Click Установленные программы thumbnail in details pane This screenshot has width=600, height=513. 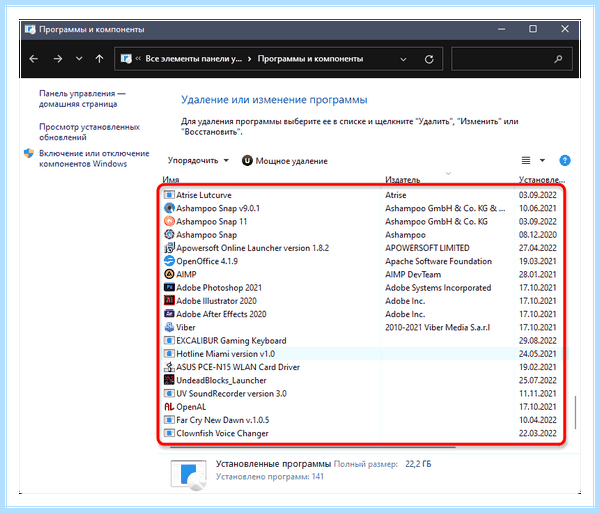click(188, 475)
